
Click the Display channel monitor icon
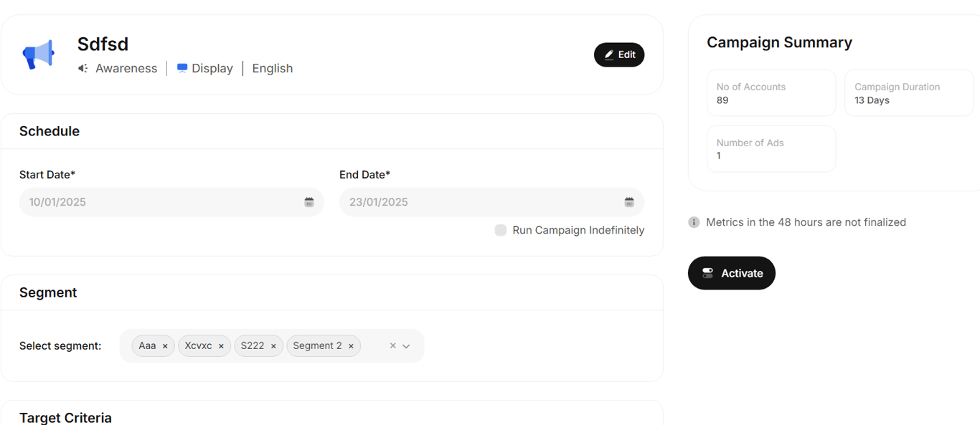(x=182, y=68)
